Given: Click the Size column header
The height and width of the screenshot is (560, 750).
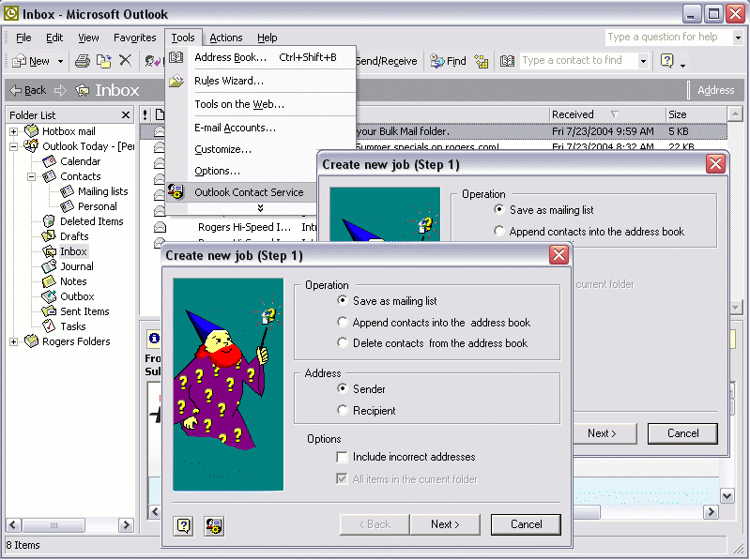Looking at the screenshot, I should [x=696, y=114].
